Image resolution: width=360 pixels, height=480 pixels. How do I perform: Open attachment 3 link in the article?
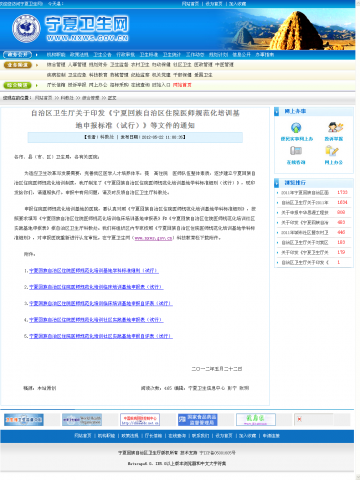pos(101,303)
